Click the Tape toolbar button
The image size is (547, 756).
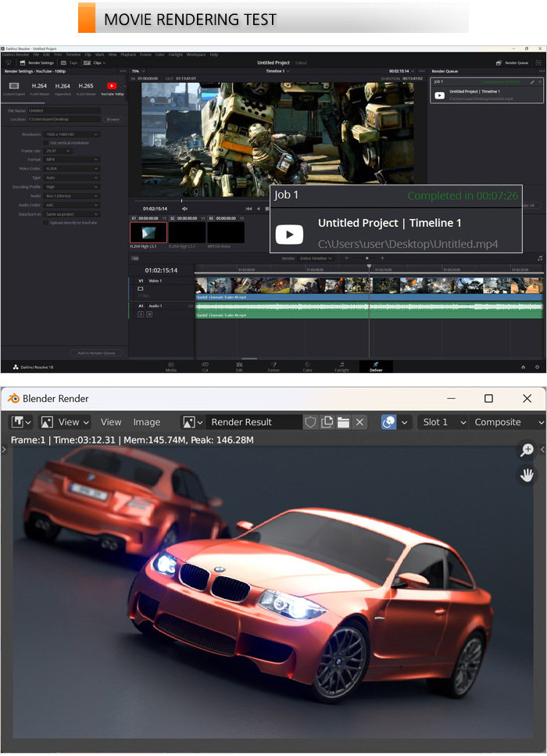click(x=69, y=63)
